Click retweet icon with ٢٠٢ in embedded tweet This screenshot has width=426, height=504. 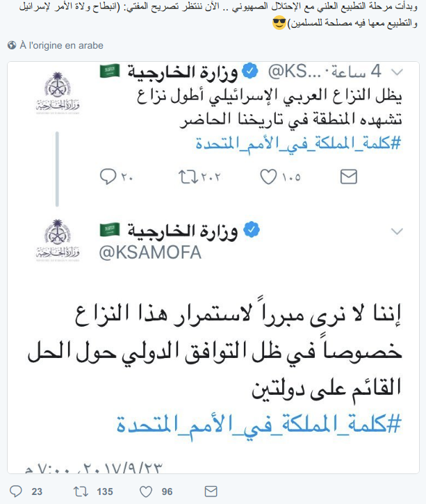(187, 177)
